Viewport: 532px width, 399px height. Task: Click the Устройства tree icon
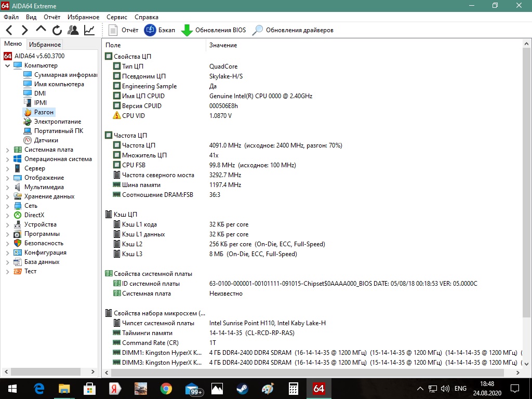tap(18, 224)
